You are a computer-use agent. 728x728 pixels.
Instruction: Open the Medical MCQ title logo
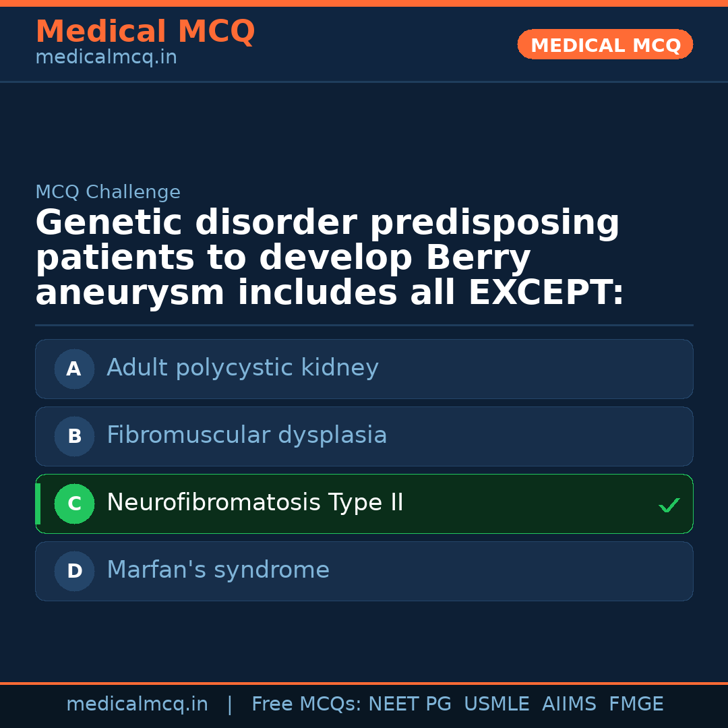pos(145,32)
